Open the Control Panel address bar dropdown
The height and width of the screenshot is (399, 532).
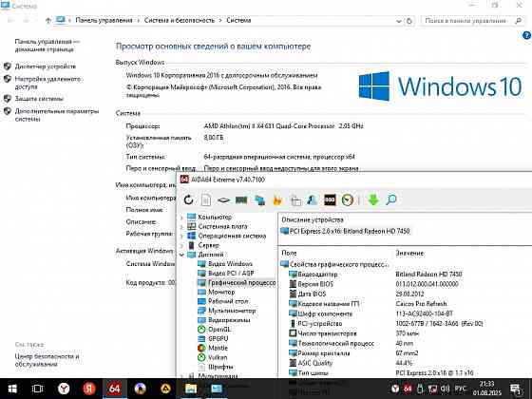pos(399,21)
